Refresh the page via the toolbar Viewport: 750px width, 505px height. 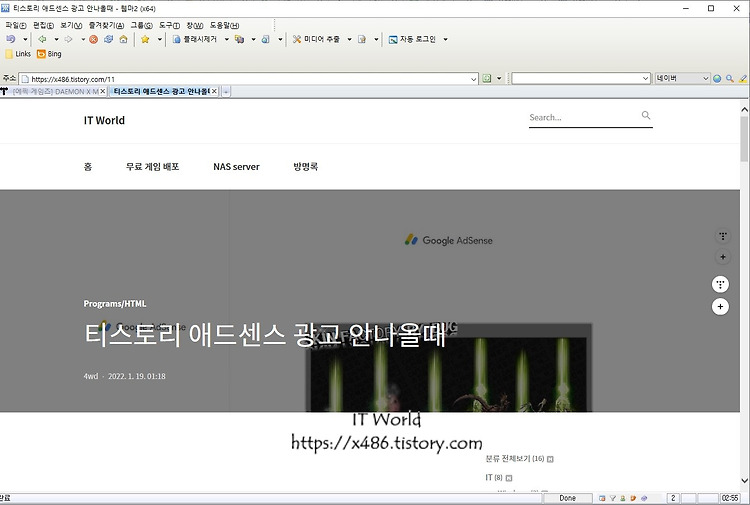click(109, 39)
